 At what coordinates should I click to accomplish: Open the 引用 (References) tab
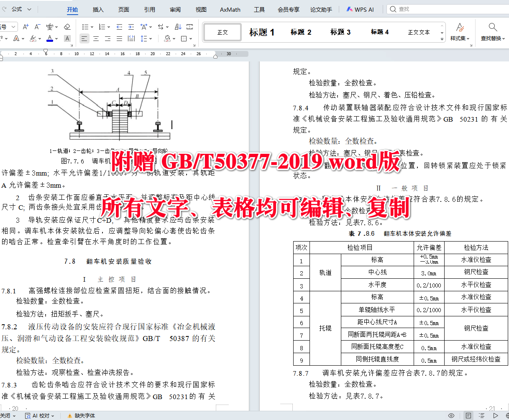click(150, 9)
